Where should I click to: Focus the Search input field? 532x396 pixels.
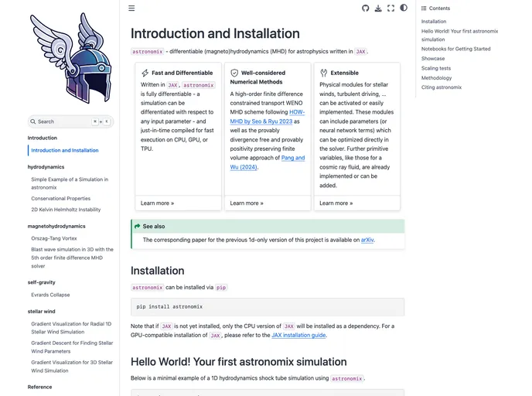pyautogui.click(x=70, y=121)
